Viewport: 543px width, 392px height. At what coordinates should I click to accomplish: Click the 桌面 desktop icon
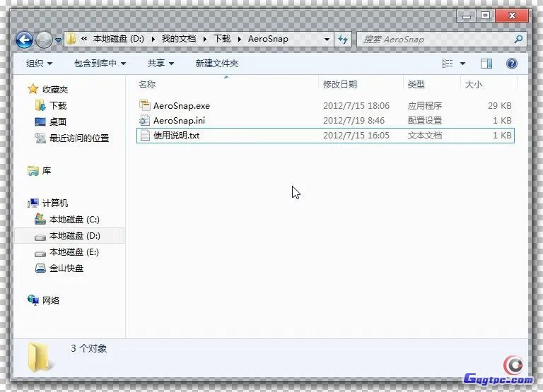40,121
